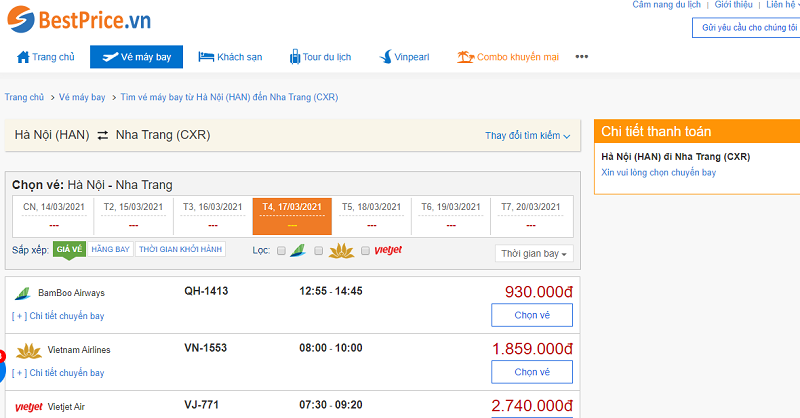Image resolution: width=800 pixels, height=418 pixels.
Task: Click flight number VJ-771
Action: tap(202, 405)
